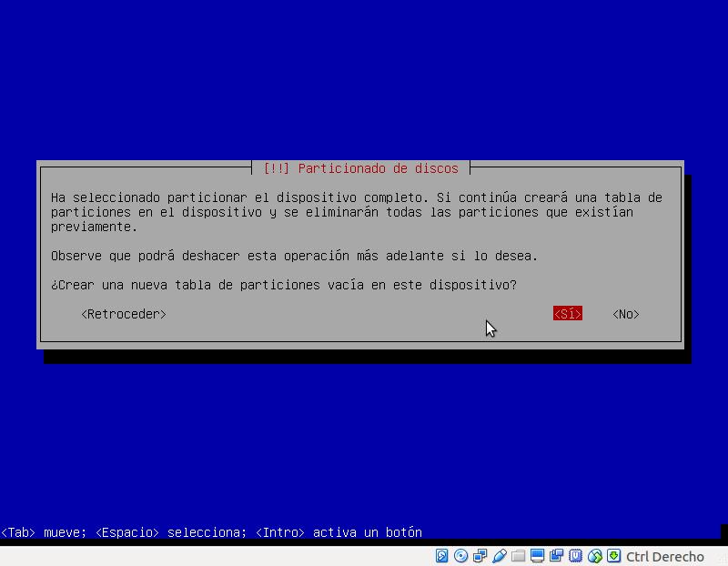Click the Ctrl Derecho host key label
The height and width of the screenshot is (566, 728).
coord(665,556)
